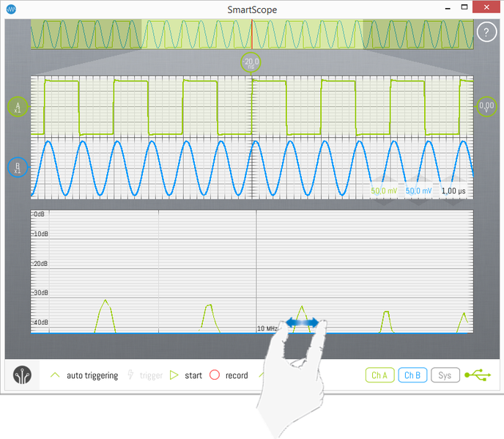Click the disabled trigger button
504x439 pixels.
pyautogui.click(x=145, y=375)
